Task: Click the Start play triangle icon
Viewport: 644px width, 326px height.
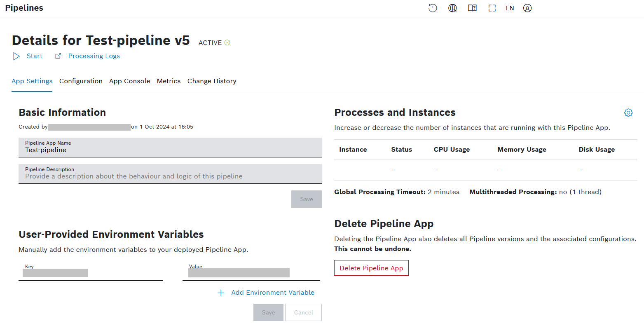Action: pyautogui.click(x=16, y=56)
